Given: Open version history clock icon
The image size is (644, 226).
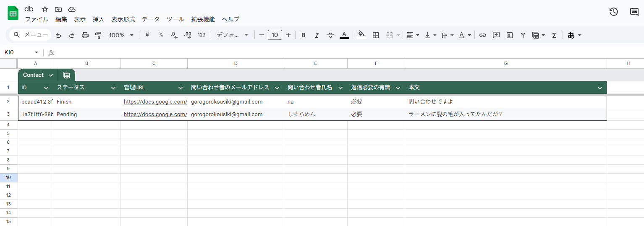Looking at the screenshot, I should pos(613,12).
